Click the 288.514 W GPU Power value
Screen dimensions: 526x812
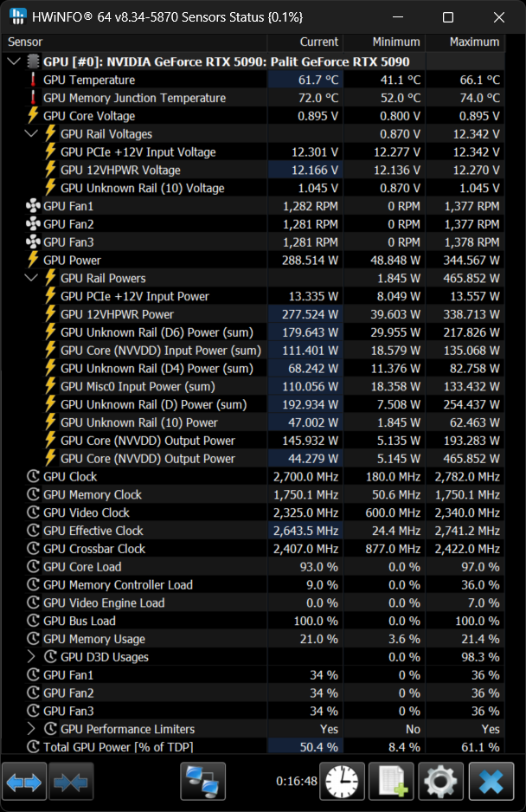click(x=310, y=260)
